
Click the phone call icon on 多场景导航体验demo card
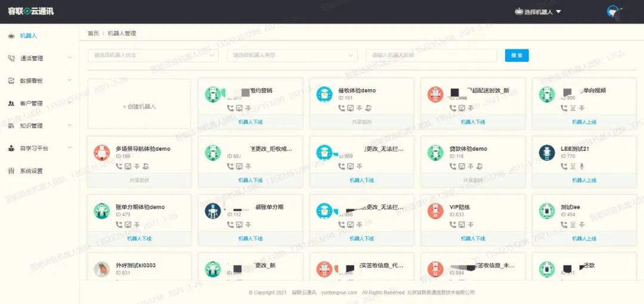click(x=119, y=166)
